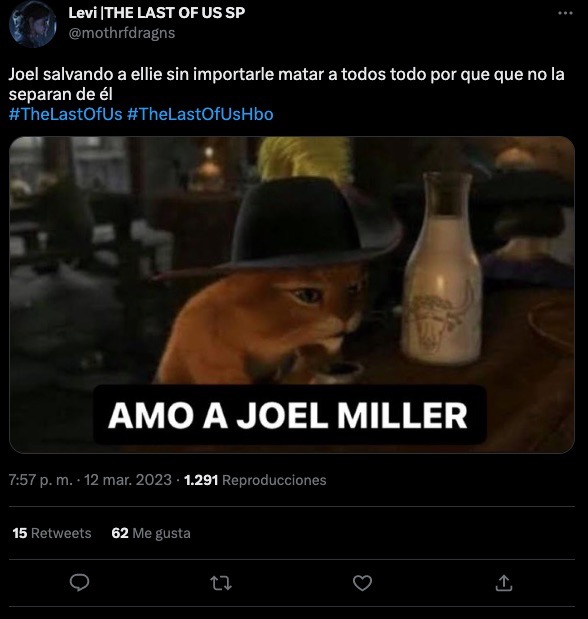Click the reply speech bubble icon
The width and height of the screenshot is (588, 619).
(79, 583)
